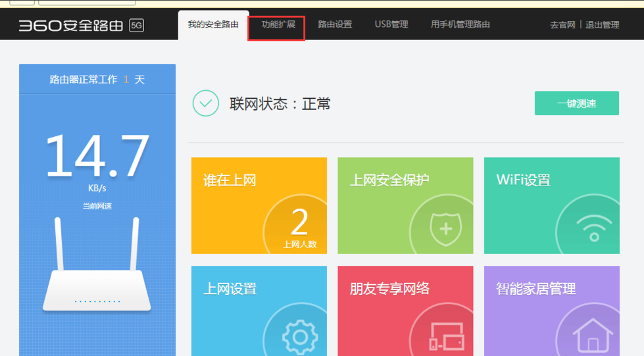Click the 5G badge icon
This screenshot has width=644, height=356.
pos(136,26)
